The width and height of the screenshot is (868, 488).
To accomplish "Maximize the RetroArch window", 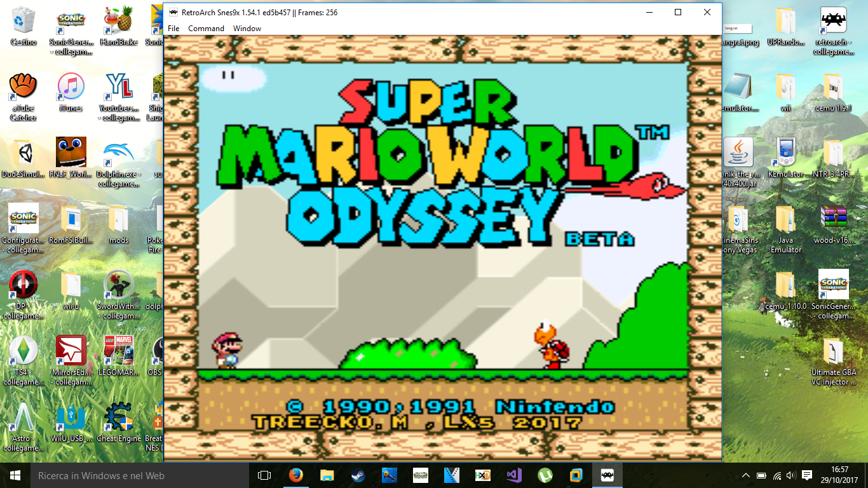I will coord(678,12).
